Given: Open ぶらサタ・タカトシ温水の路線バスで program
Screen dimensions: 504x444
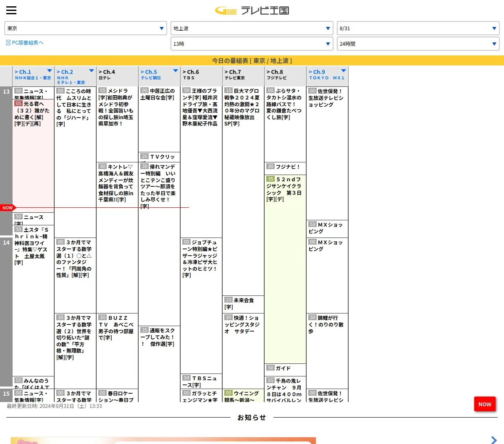Looking at the screenshot, I should (x=285, y=124).
